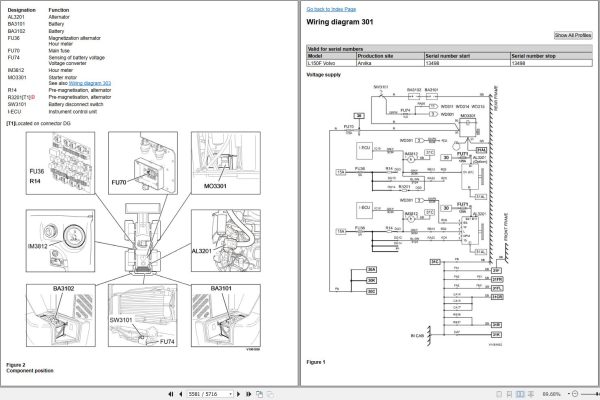Click the AL3201 alternator illustration
Image resolution: width=600 pixels, height=400 pixels.
tap(226, 241)
